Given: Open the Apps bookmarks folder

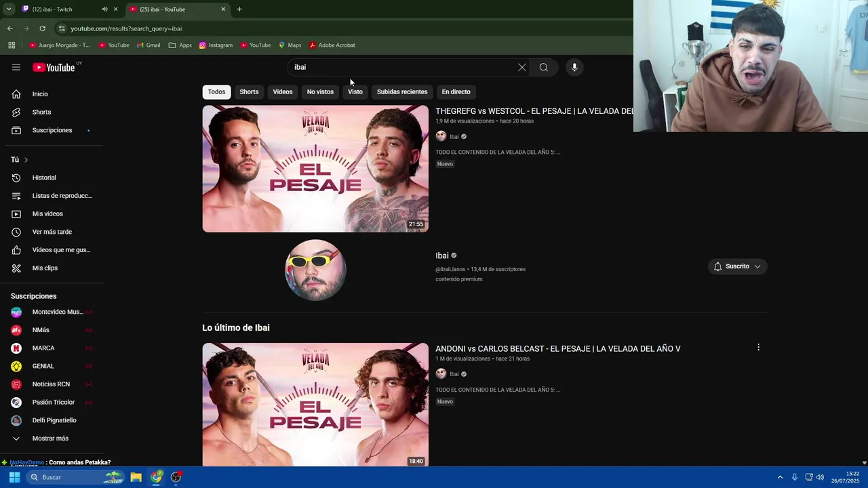Looking at the screenshot, I should (x=180, y=45).
